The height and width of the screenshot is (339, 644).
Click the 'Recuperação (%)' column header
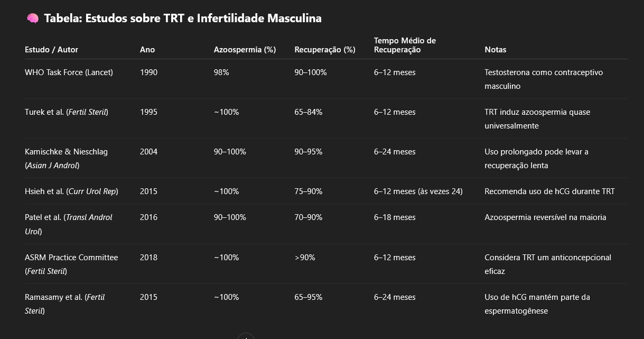(325, 50)
